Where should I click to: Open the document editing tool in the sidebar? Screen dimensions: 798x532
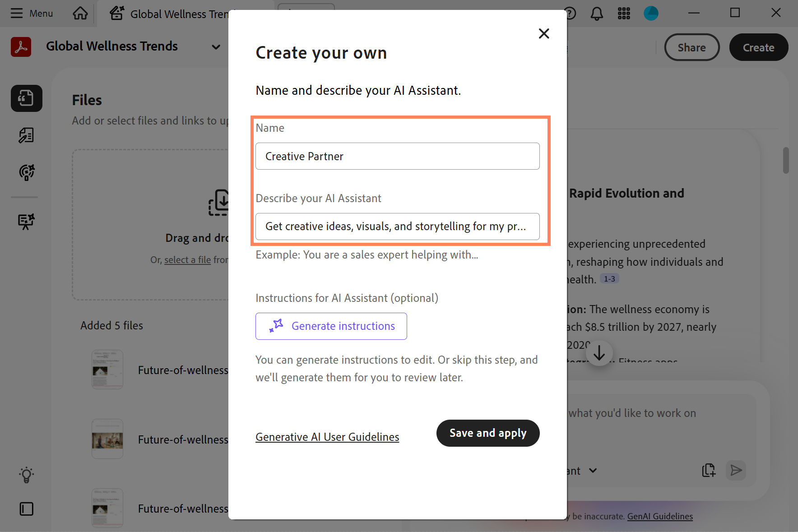pos(26,135)
